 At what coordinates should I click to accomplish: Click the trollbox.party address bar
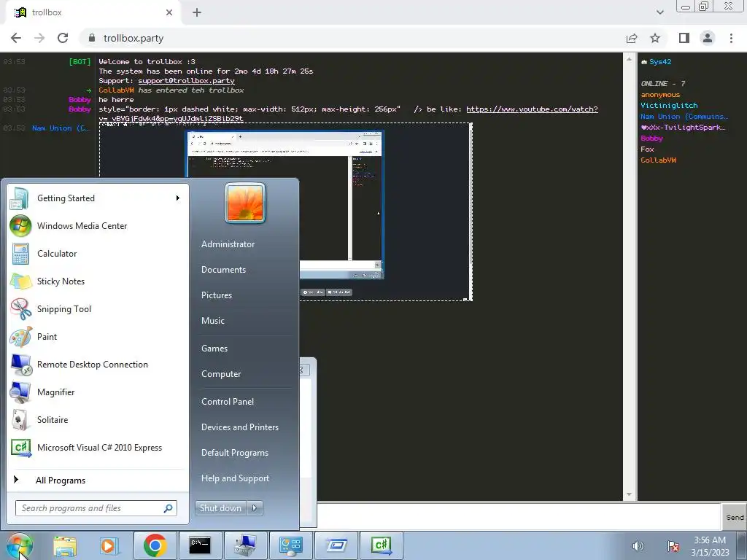pyautogui.click(x=352, y=38)
